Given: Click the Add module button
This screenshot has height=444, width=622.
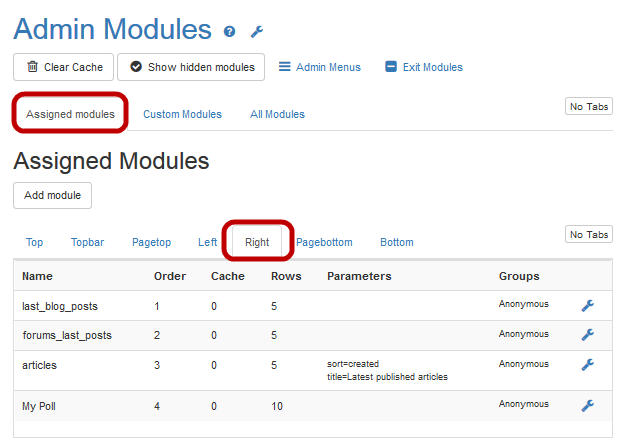Looking at the screenshot, I should pos(52,195).
